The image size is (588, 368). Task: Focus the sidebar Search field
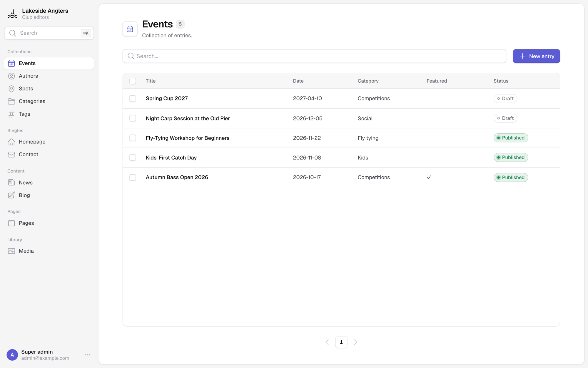click(x=49, y=33)
